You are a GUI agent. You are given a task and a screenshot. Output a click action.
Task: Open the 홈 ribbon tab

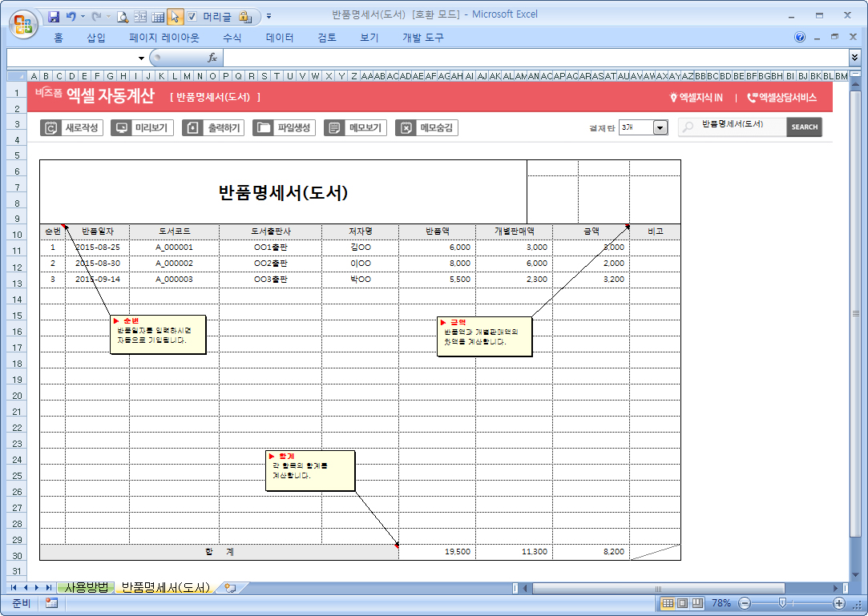pos(59,38)
